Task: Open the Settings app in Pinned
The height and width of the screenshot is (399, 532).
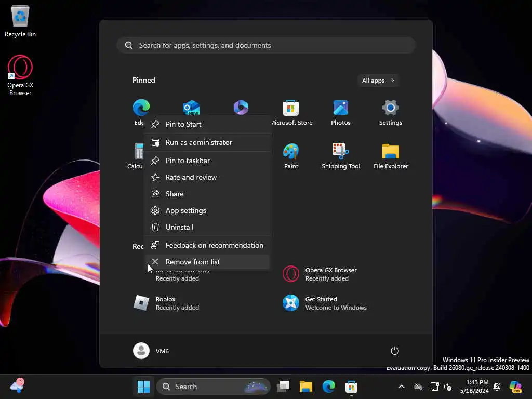Action: click(391, 113)
